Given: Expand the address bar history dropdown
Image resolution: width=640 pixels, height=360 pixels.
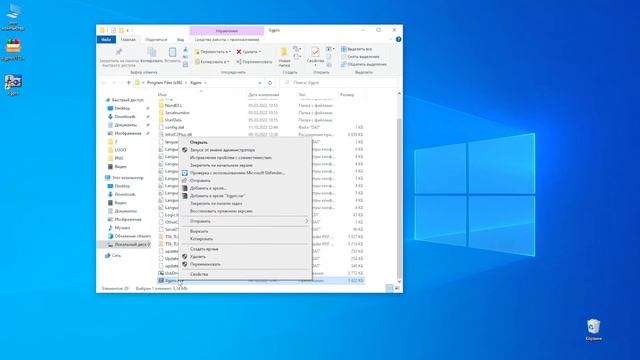Looking at the screenshot, I should 260,83.
